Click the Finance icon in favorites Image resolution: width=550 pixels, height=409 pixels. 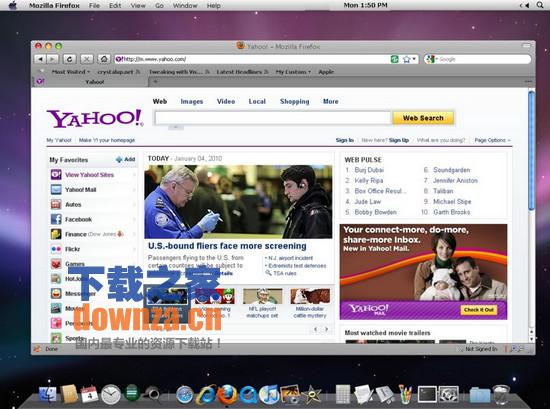[56, 234]
